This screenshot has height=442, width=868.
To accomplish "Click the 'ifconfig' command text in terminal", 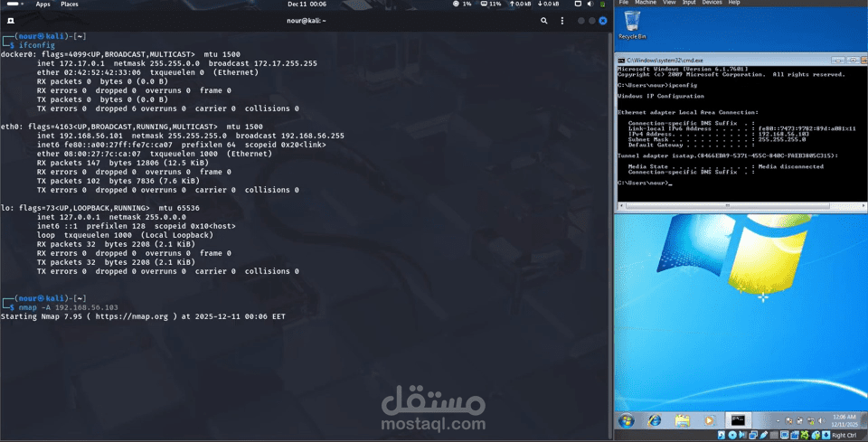I will tap(36, 45).
